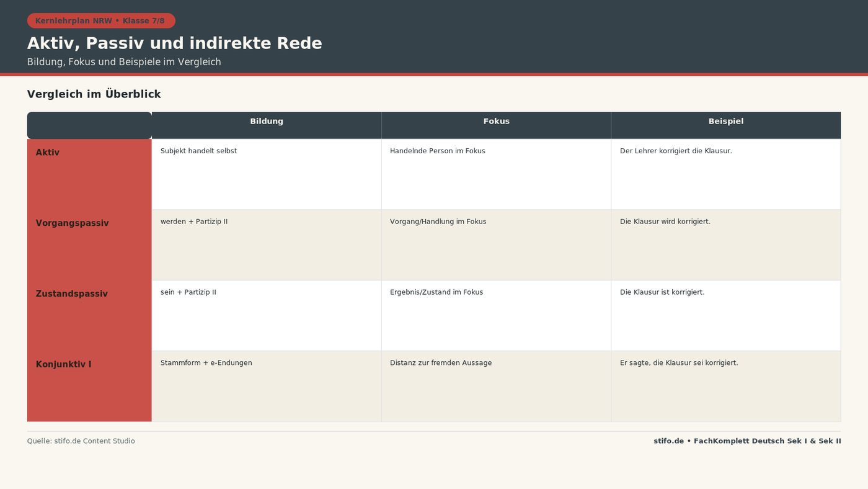Click the Beispiel column header
868x489 pixels.
(x=726, y=125)
